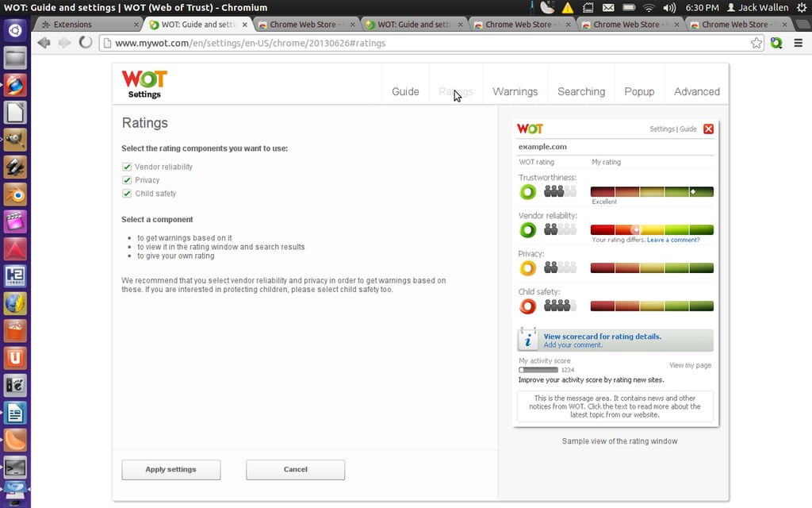
Task: Click the browser forward arrow
Action: tap(64, 43)
